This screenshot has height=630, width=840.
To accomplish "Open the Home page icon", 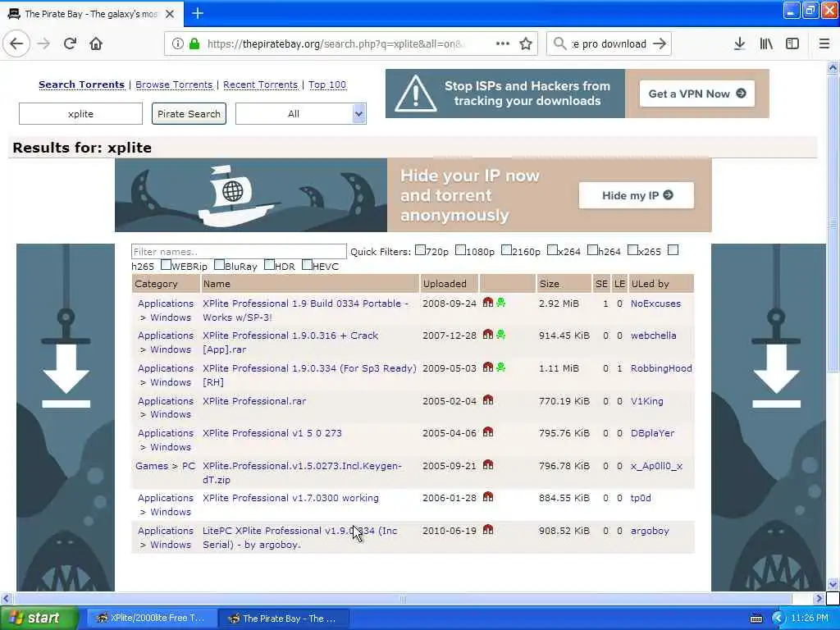I will click(96, 44).
